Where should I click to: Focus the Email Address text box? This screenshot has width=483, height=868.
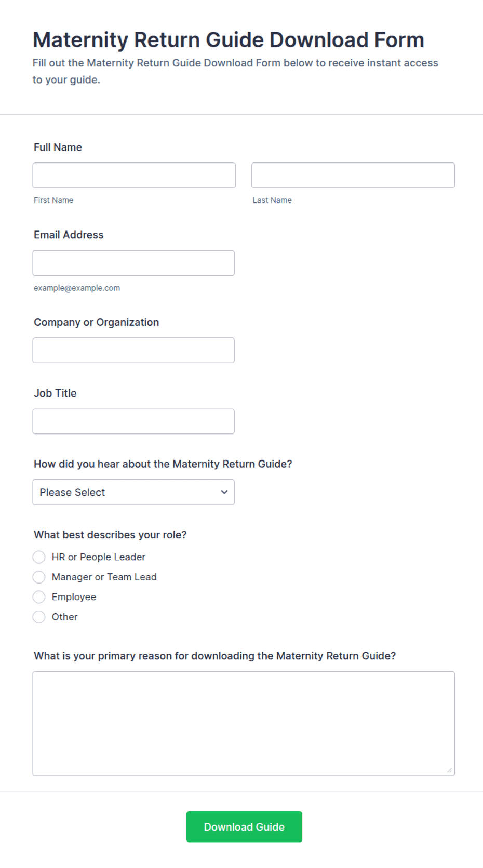tap(133, 263)
